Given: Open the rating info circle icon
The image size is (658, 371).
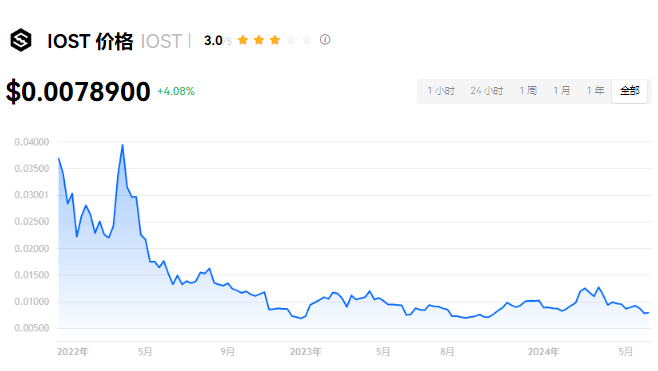Looking at the screenshot, I should coord(325,40).
